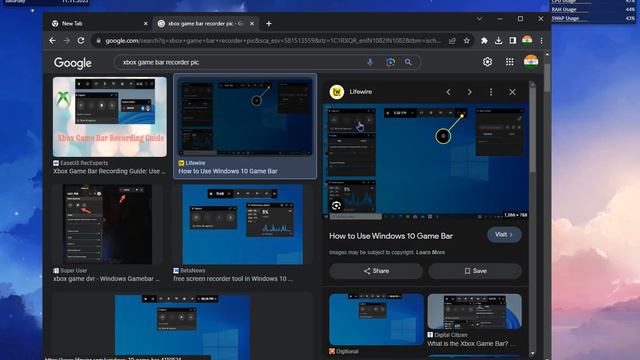Open the Digitional related image thumbnail
Viewport: 640px width, 360px height.
coord(376,319)
